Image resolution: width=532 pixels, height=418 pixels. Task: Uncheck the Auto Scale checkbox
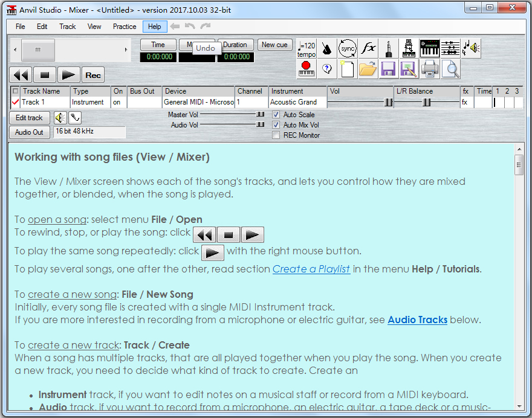[276, 115]
